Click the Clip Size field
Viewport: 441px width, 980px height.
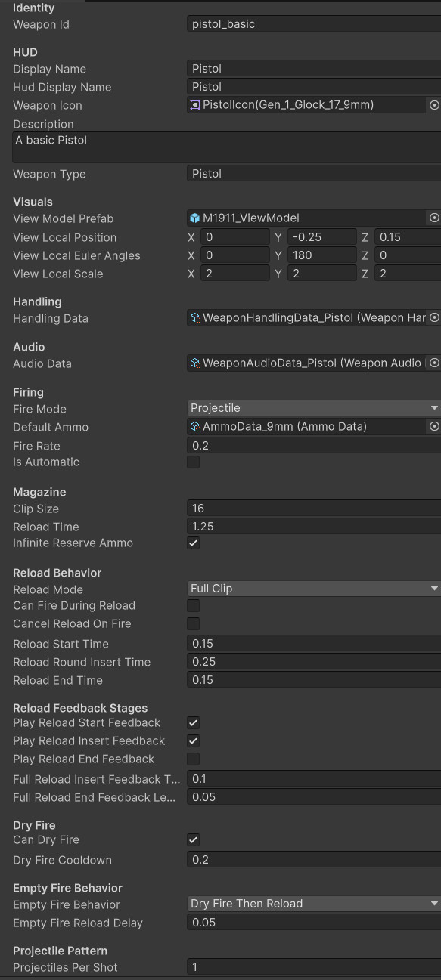click(314, 509)
